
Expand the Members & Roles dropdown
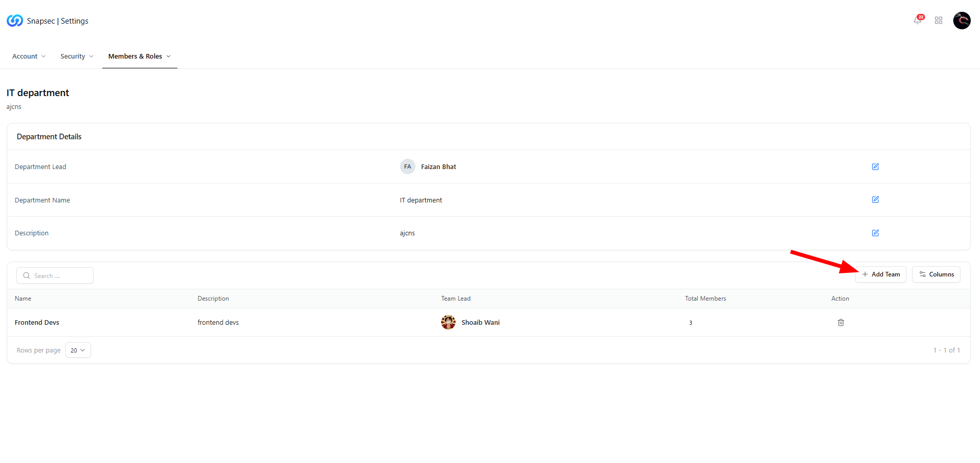tap(169, 56)
